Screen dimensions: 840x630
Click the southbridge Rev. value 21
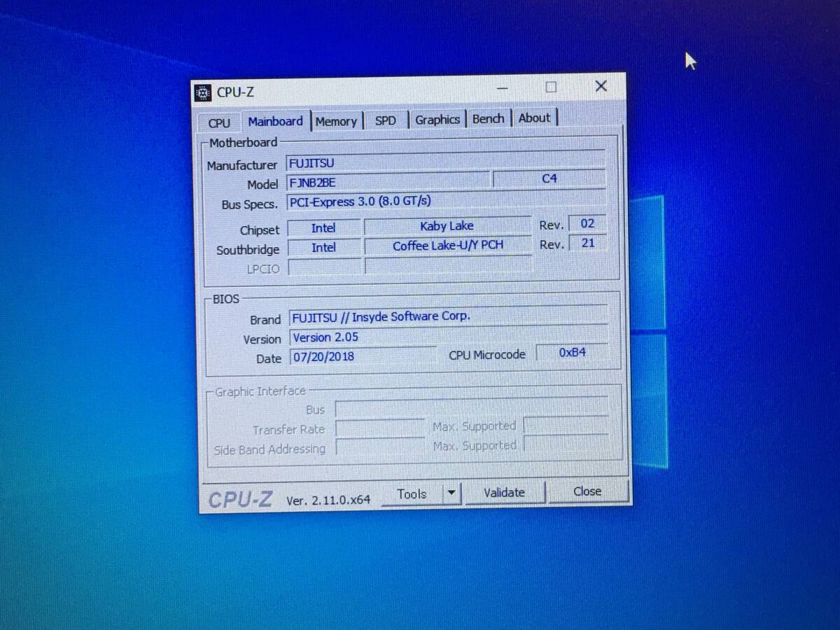(x=587, y=243)
